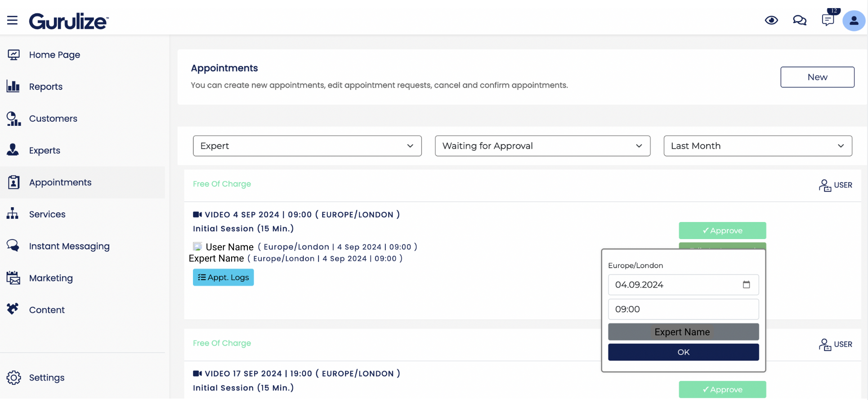This screenshot has height=400, width=868.
Task: Open the Waiting for Approval status dropdown
Action: 542,146
